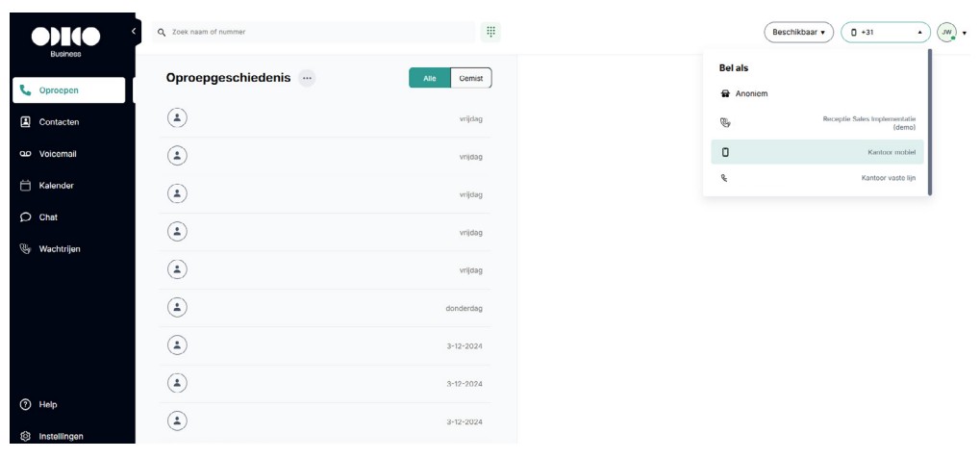Click the 'Bel als' heading

[734, 67]
